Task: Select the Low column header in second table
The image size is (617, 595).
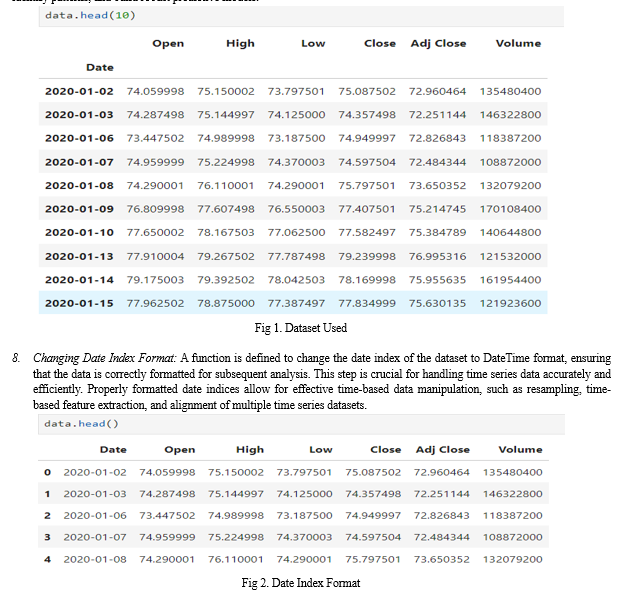Action: point(321,450)
